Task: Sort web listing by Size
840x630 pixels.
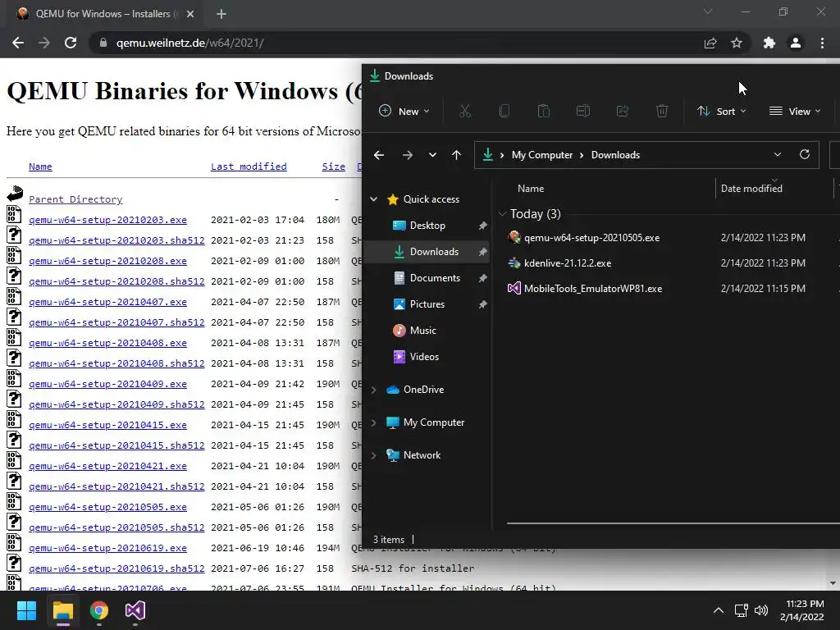Action: coord(333,167)
